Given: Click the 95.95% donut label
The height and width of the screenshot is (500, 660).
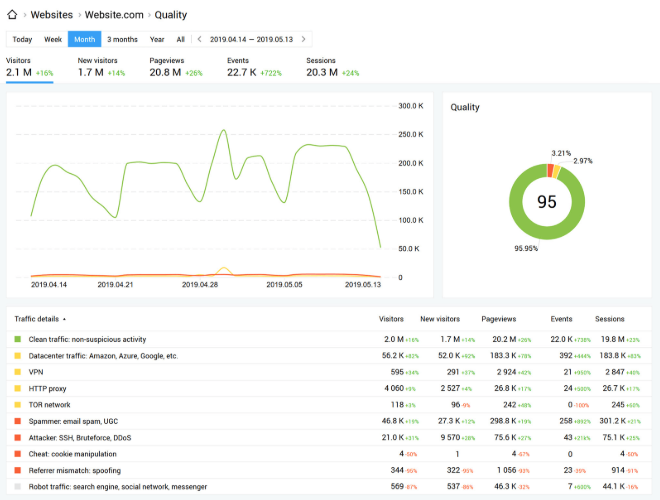Looking at the screenshot, I should [526, 248].
